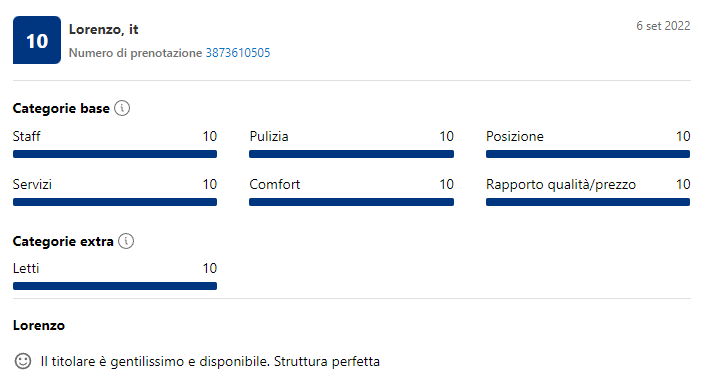This screenshot has height=383, width=707.
Task: Click the blue score badge showing 10
Action: pyautogui.click(x=37, y=40)
